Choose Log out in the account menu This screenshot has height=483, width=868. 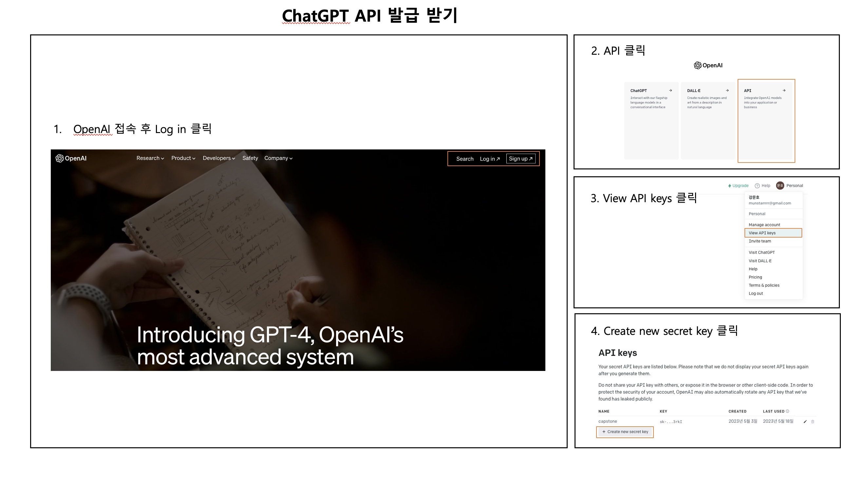pyautogui.click(x=756, y=293)
